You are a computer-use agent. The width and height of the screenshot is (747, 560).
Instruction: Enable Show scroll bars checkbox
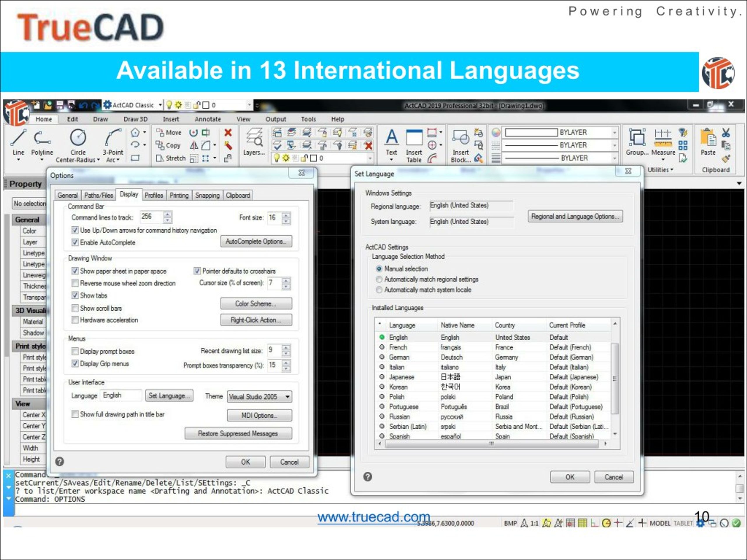(x=75, y=308)
